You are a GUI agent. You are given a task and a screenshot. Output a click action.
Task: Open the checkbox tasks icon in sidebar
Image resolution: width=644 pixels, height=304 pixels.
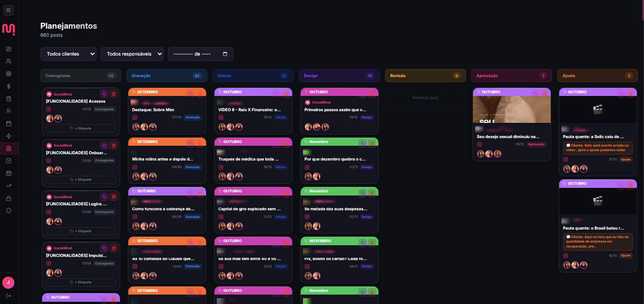click(x=9, y=161)
